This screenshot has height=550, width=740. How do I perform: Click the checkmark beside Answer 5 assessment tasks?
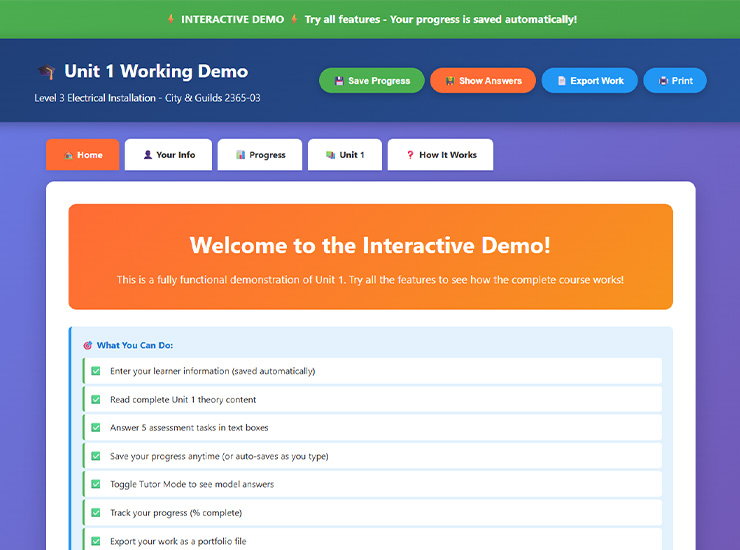click(x=96, y=428)
